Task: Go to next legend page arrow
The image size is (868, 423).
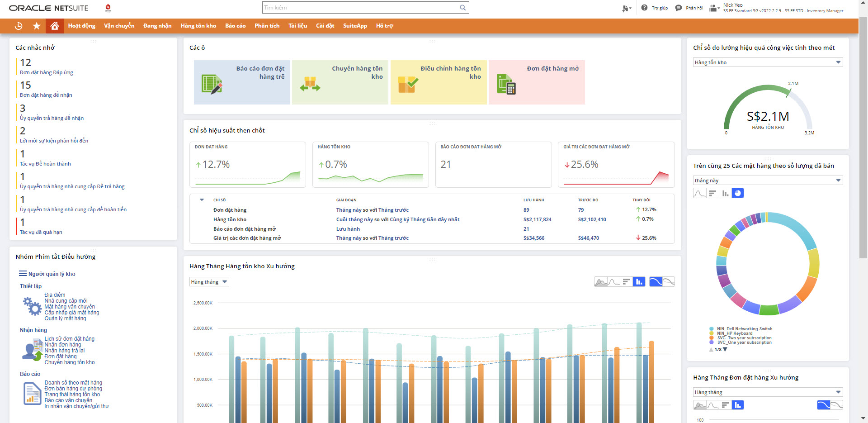Action: 725,349
